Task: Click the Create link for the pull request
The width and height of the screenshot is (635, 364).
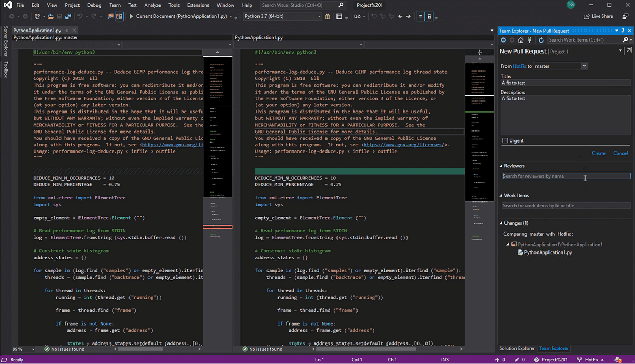Action: (x=598, y=153)
